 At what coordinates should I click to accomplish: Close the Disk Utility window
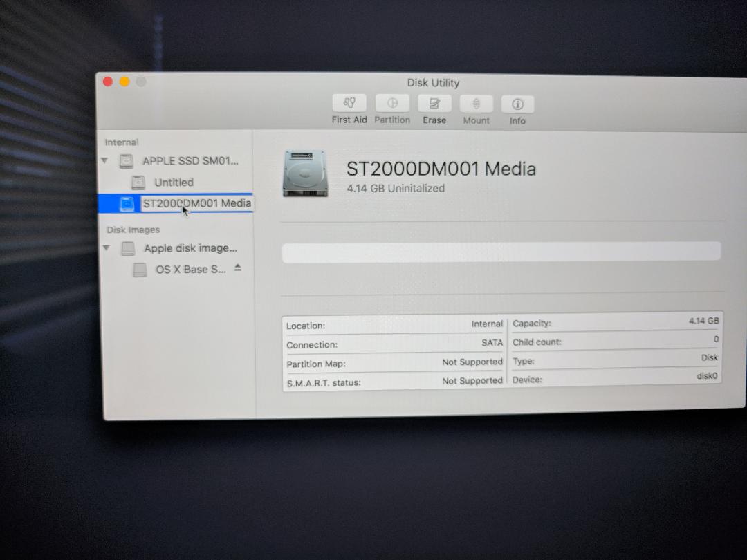coord(108,82)
